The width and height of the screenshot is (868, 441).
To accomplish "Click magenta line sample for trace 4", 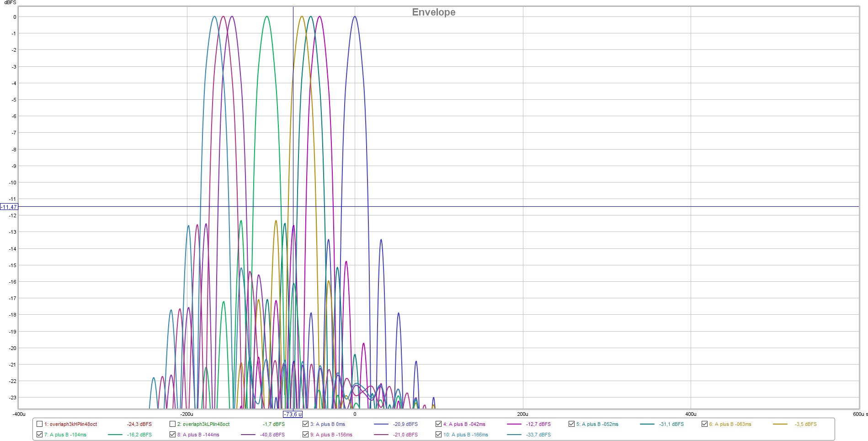I will [514, 424].
